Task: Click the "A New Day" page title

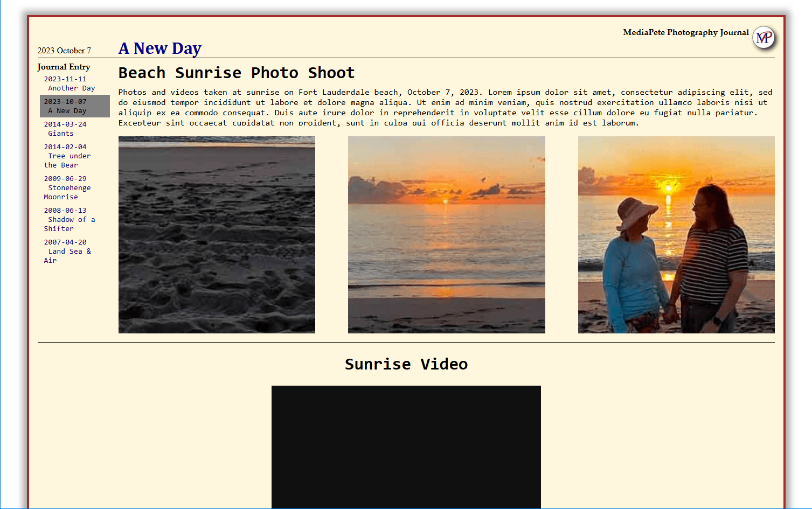Action: (x=159, y=48)
